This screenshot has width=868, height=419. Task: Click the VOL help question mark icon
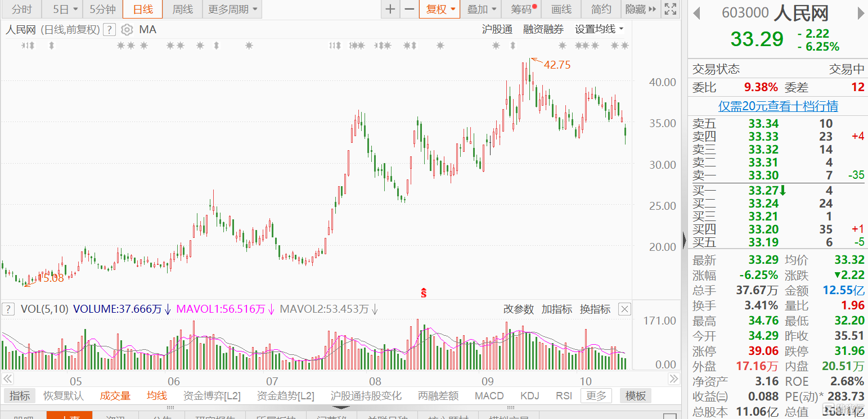[8, 309]
